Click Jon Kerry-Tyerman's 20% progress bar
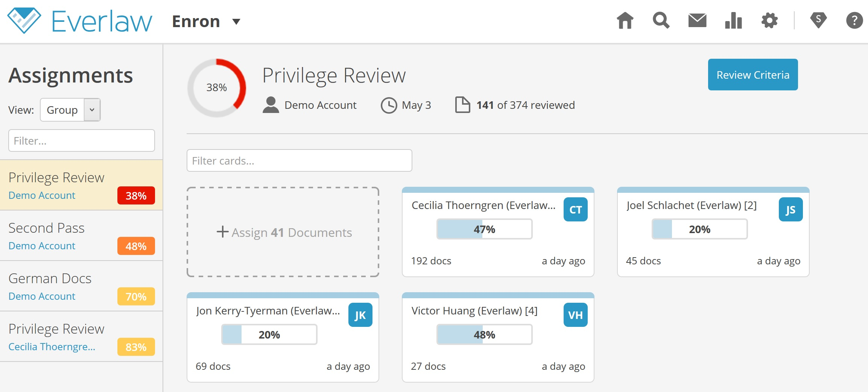 [x=269, y=334]
